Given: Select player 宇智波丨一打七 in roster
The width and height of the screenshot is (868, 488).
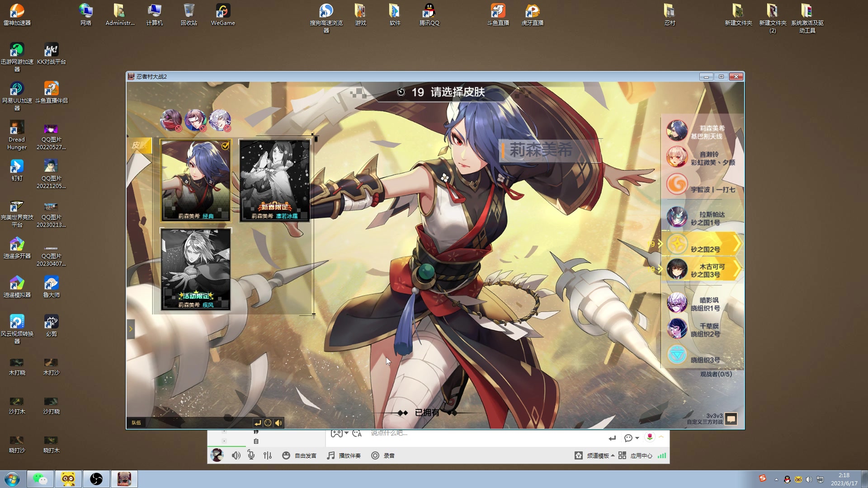Looking at the screenshot, I should point(703,184).
